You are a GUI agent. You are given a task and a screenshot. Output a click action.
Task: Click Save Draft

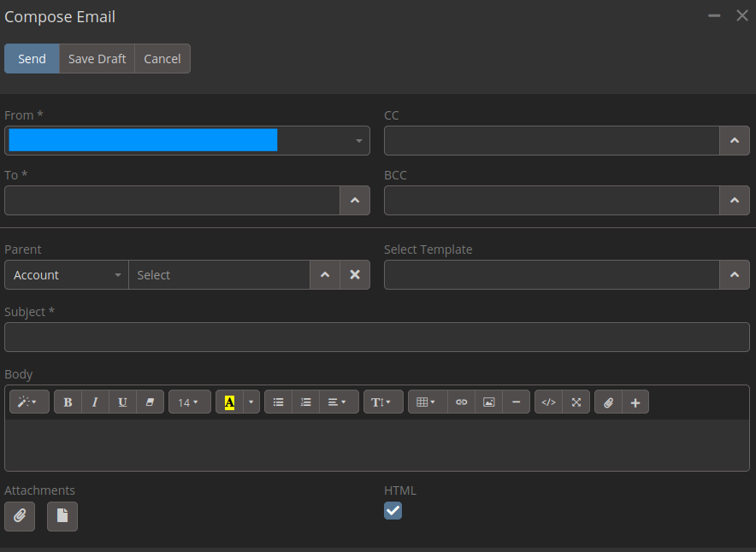[x=97, y=59]
